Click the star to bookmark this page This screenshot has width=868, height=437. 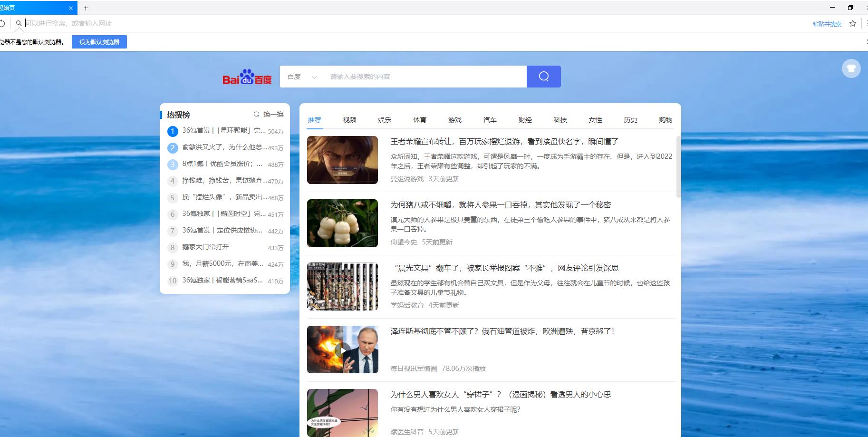click(853, 23)
